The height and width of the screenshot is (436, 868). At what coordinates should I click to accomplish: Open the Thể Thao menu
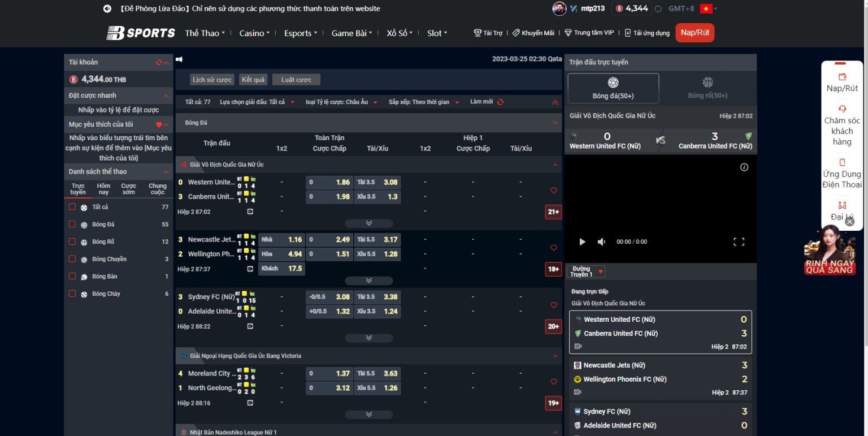pyautogui.click(x=205, y=33)
